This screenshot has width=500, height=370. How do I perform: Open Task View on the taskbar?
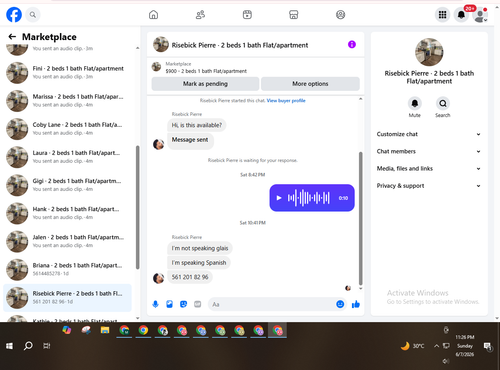[47, 346]
